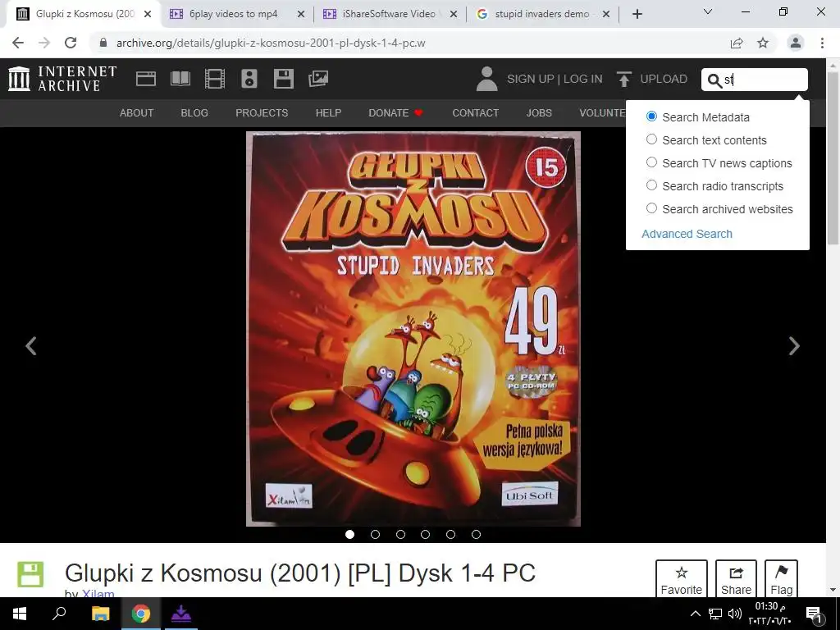Open the CONTACT menu item
Screen dimensions: 840x630
tap(475, 113)
